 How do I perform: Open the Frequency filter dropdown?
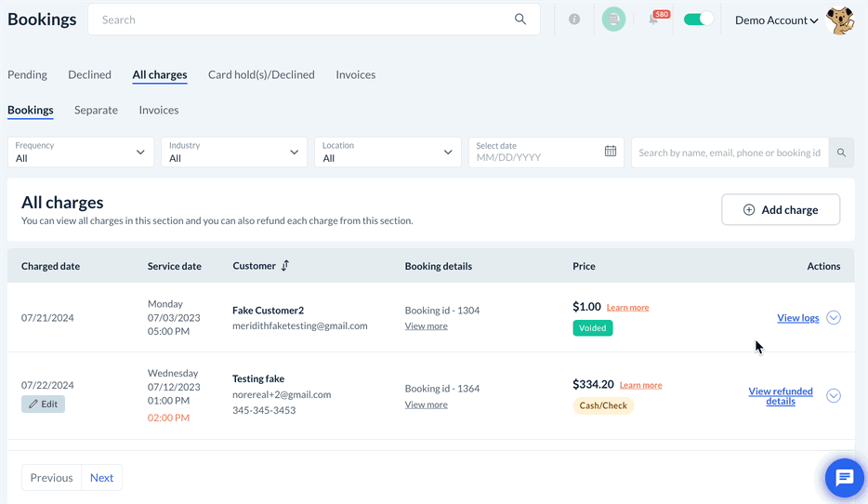pos(81,153)
